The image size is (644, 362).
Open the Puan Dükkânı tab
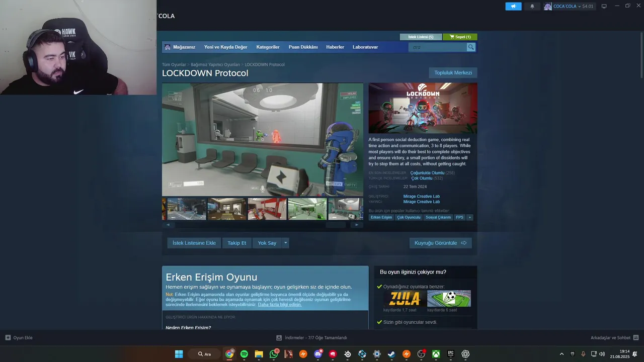point(303,47)
